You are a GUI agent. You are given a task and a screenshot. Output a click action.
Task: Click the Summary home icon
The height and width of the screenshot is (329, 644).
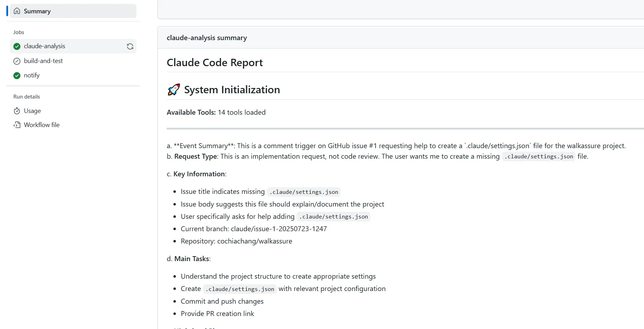17,11
